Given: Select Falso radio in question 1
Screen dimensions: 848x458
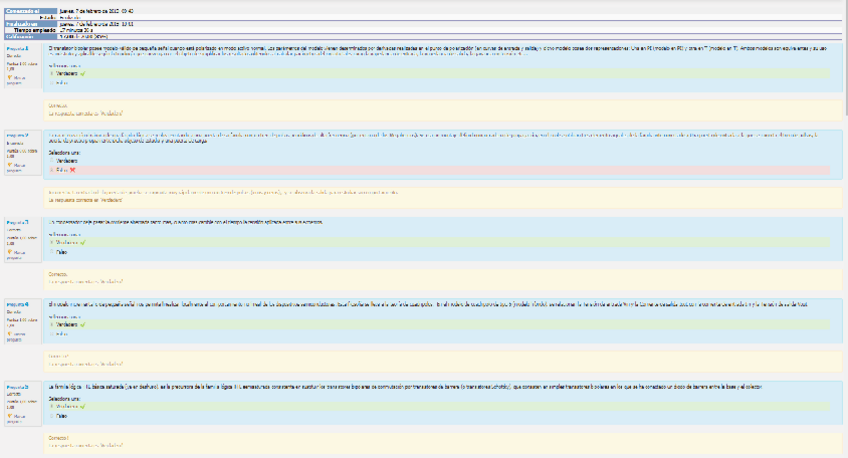Looking at the screenshot, I should click(52, 83).
